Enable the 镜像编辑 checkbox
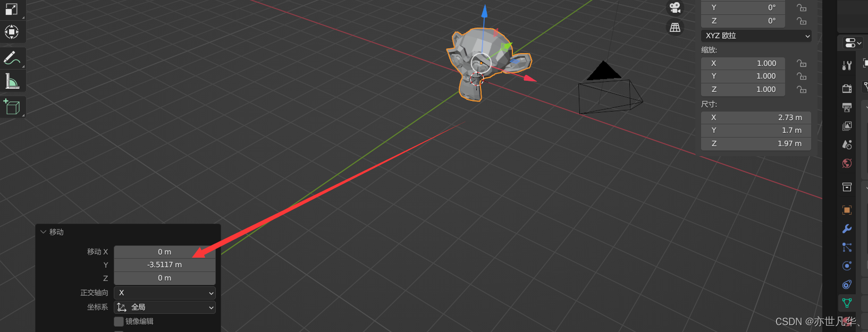Screen dimensions: 868x332 coord(119,321)
